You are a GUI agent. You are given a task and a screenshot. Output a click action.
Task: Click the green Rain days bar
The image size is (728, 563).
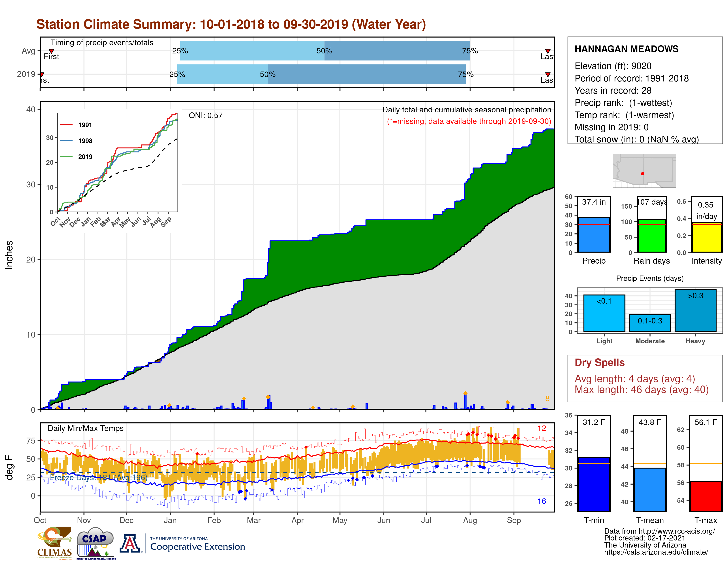(x=652, y=236)
